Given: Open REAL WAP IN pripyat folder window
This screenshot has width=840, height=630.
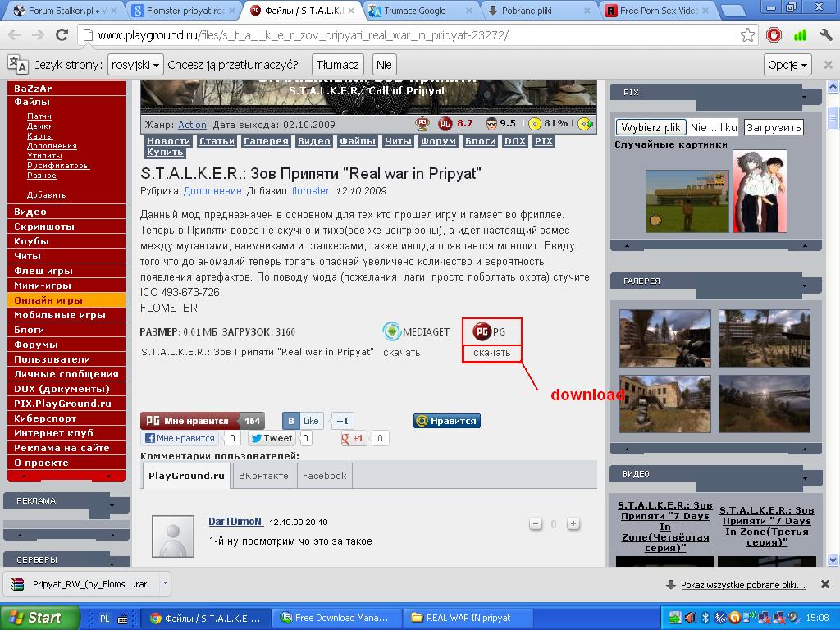Looking at the screenshot, I should pyautogui.click(x=468, y=618).
